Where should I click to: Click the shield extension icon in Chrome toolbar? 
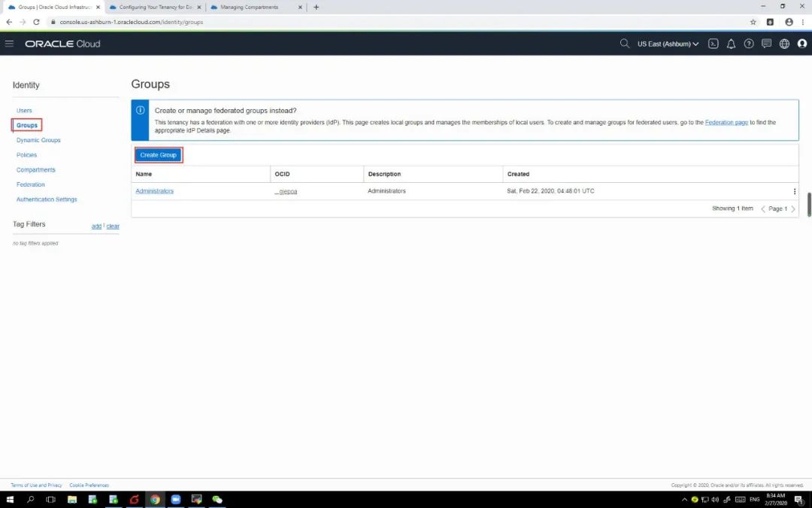770,22
